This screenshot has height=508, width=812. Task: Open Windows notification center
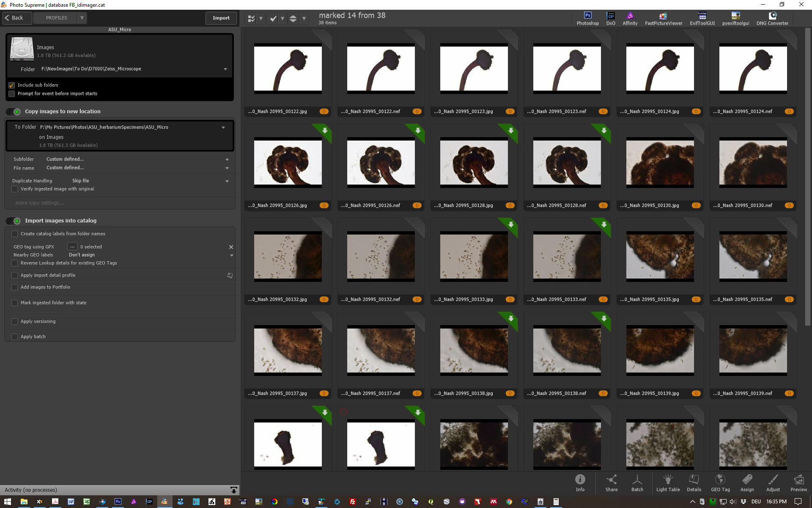point(798,502)
